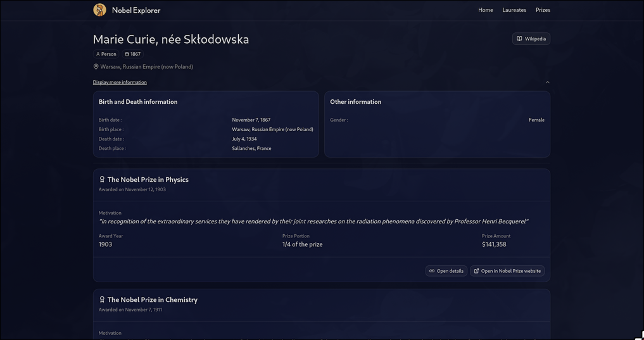Collapse the info section with the chevron

[547, 82]
